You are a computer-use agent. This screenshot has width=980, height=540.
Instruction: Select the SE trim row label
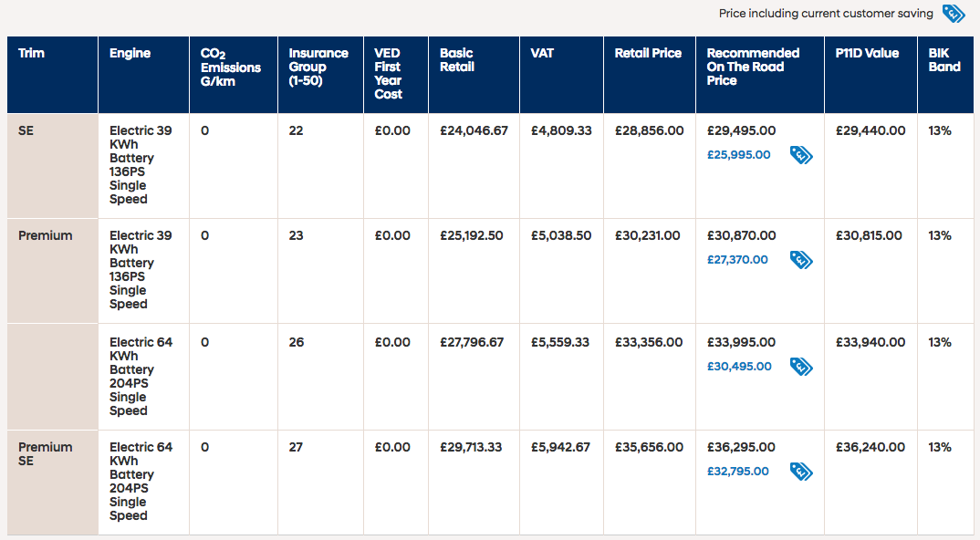pyautogui.click(x=26, y=131)
